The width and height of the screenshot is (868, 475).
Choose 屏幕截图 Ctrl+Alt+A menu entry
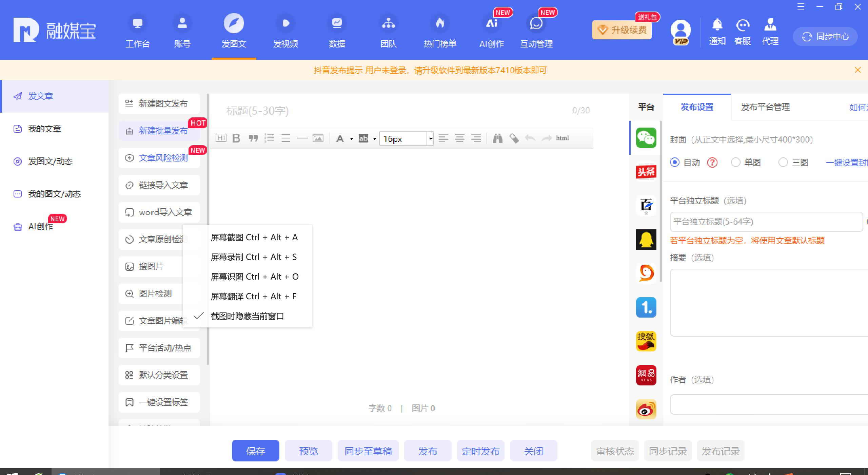[x=254, y=237]
